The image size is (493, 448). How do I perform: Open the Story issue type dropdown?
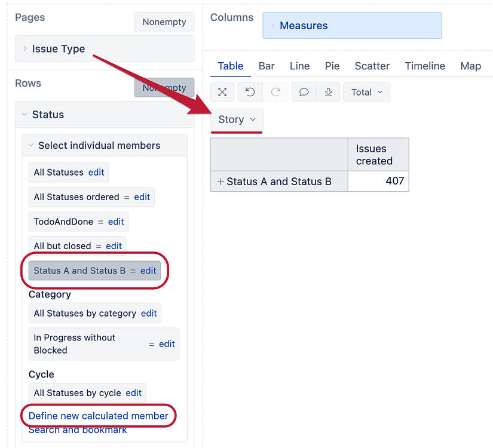(237, 119)
